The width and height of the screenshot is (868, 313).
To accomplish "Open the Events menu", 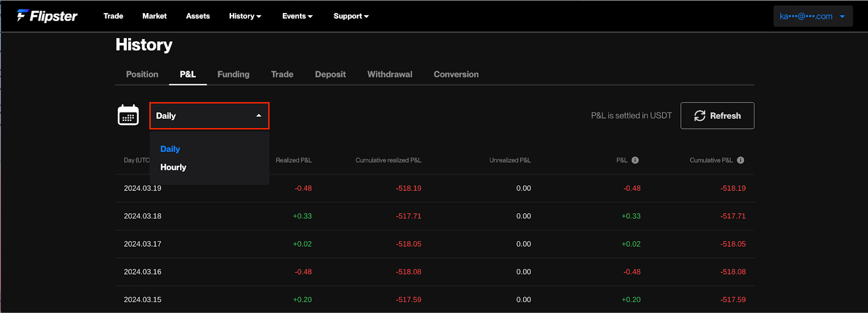I will click(297, 16).
